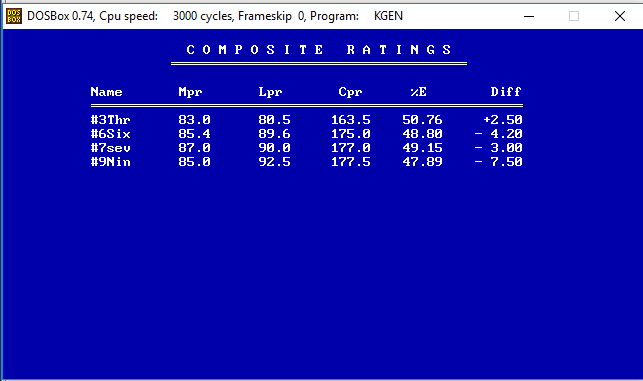This screenshot has width=643, height=381.
Task: Click Lpr value 90.0
Action: pos(274,148)
